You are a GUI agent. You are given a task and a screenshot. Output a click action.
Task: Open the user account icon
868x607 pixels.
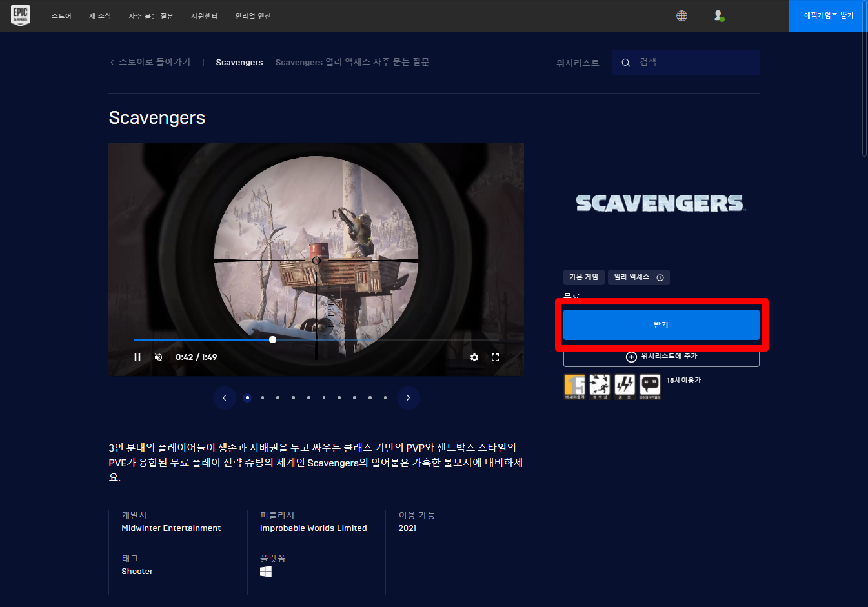(x=718, y=15)
